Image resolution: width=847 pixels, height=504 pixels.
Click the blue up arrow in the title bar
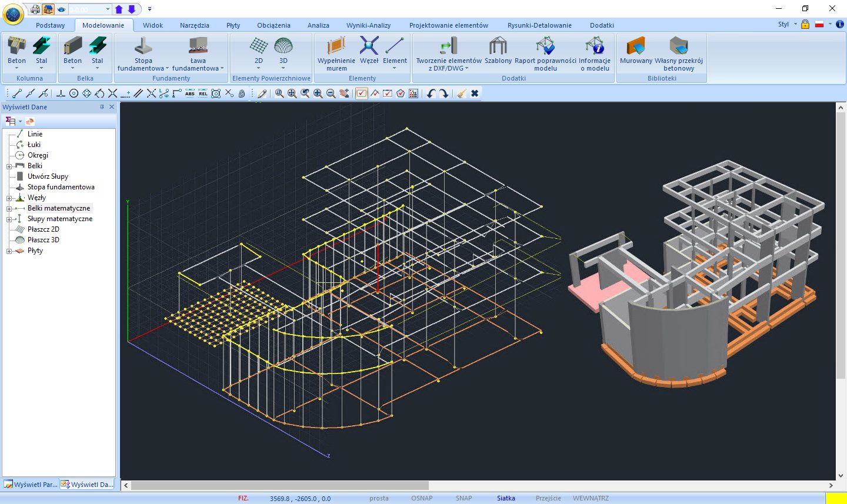[119, 9]
